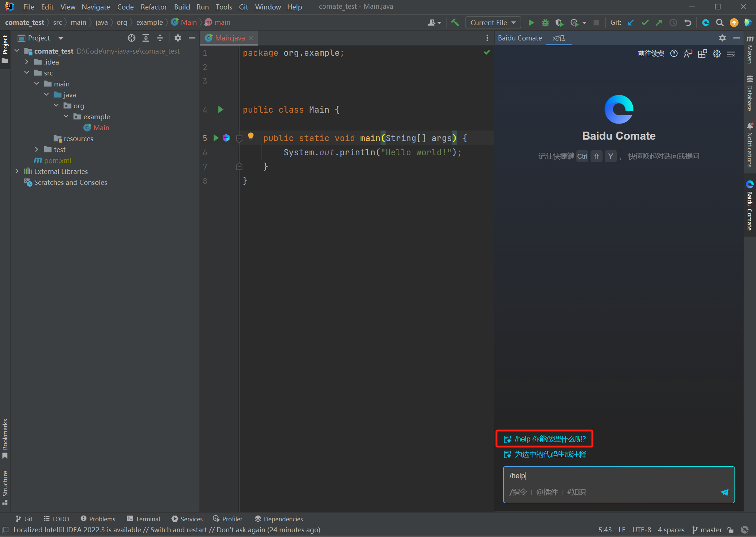Open the Refactor menu

[x=153, y=7]
